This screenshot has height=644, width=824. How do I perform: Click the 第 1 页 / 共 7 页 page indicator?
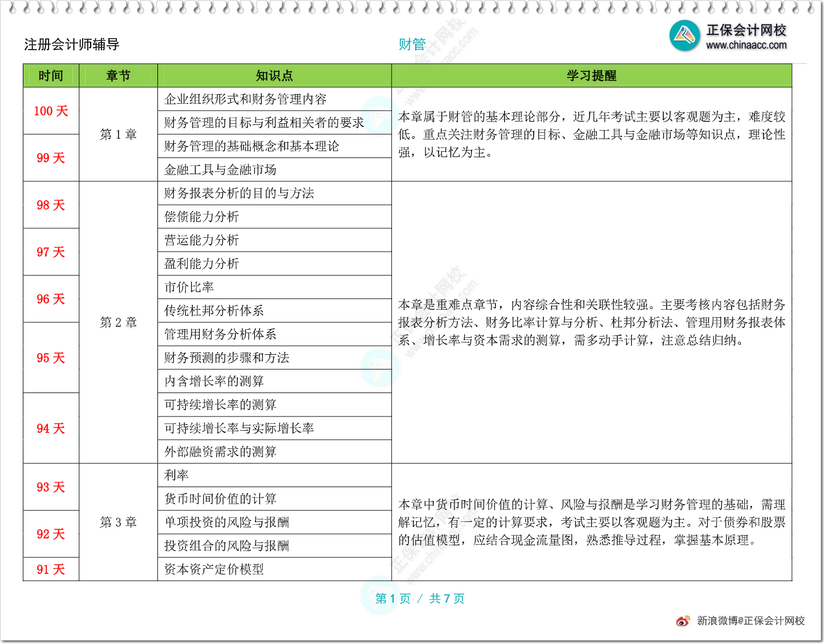click(x=420, y=598)
